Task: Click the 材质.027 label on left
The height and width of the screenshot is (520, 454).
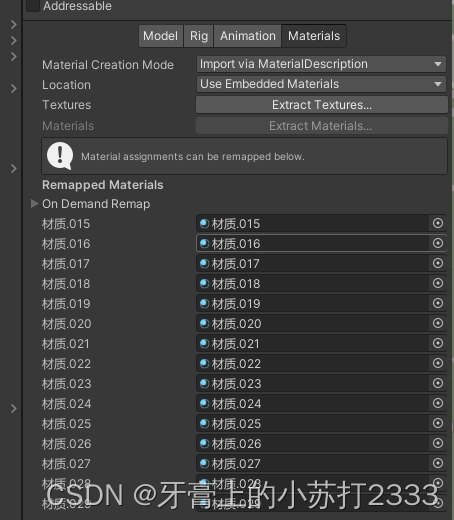Action: (66, 464)
